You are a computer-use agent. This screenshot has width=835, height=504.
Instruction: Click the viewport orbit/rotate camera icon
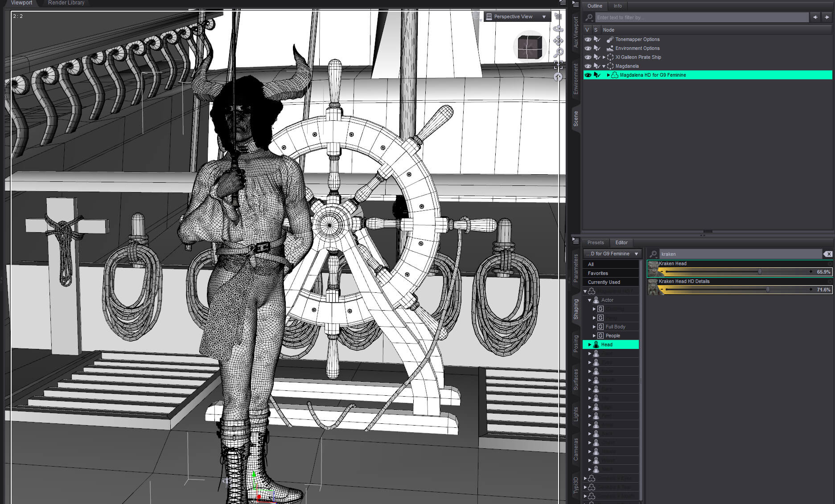[558, 28]
